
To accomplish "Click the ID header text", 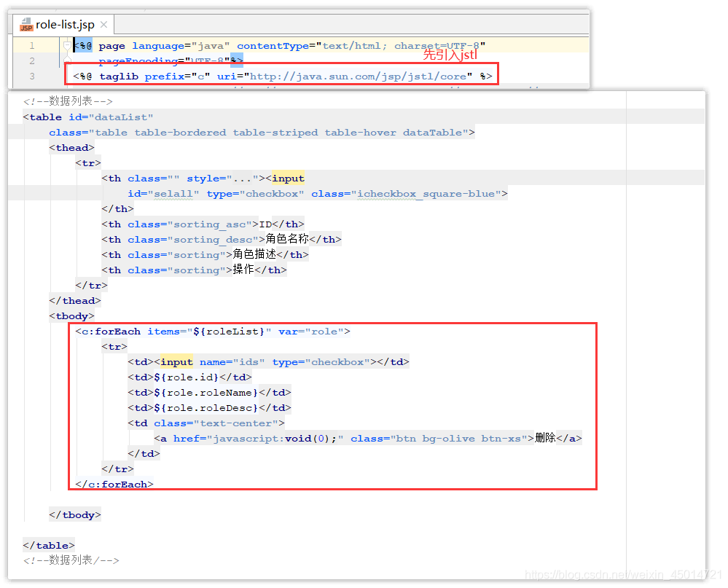I will pos(265,224).
